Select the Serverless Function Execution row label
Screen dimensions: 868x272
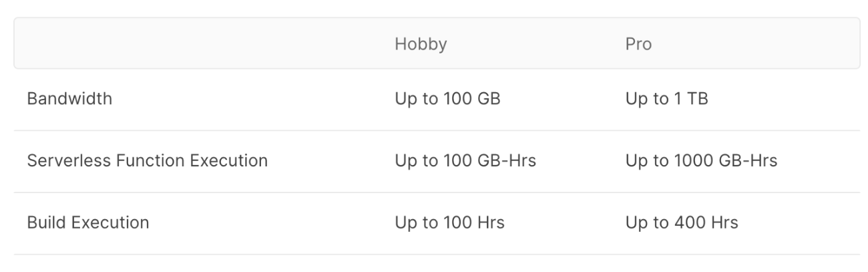click(x=147, y=161)
